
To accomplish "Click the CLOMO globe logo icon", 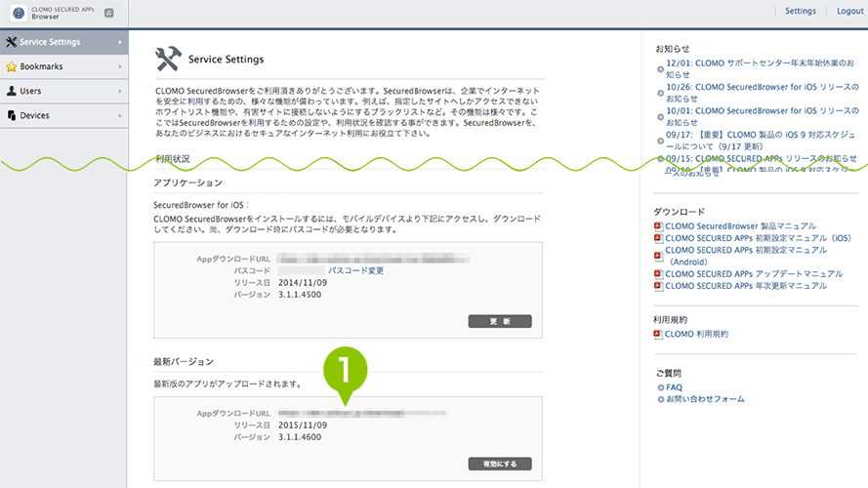I will click(19, 13).
